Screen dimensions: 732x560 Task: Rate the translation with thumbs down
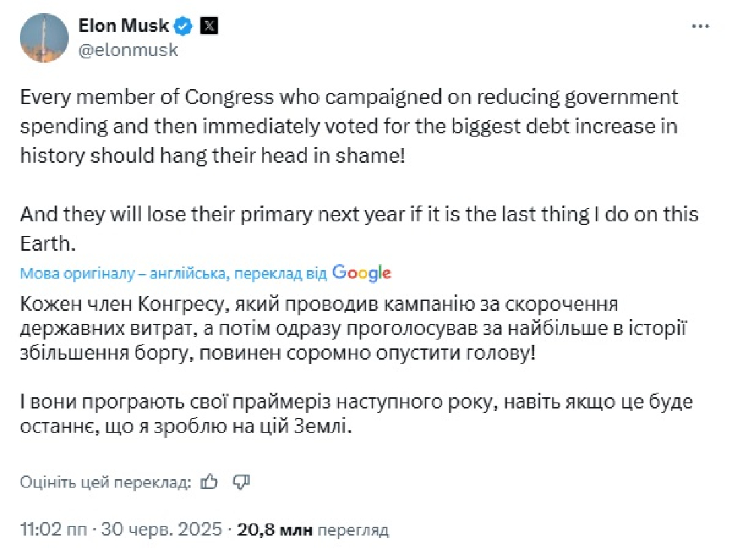coord(241,481)
